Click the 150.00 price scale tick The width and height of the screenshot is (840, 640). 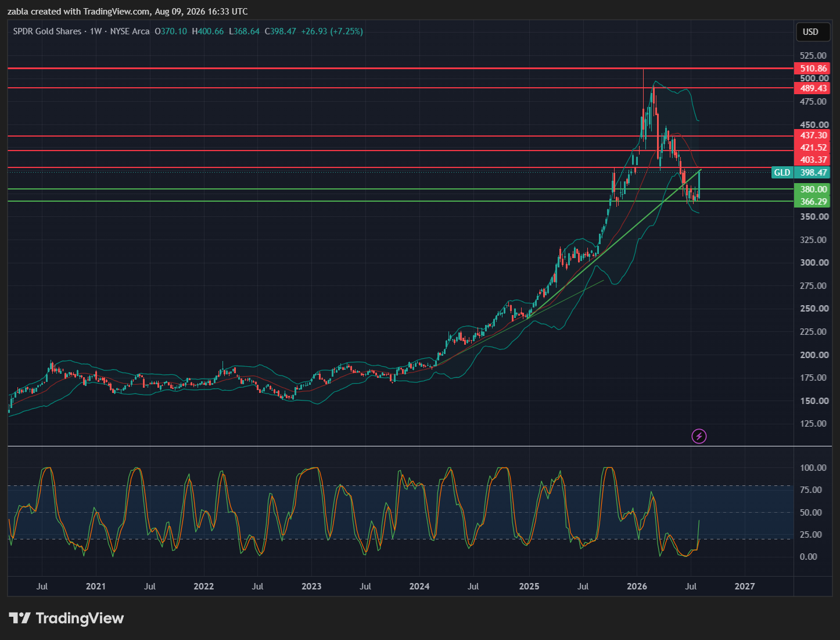[x=813, y=401]
